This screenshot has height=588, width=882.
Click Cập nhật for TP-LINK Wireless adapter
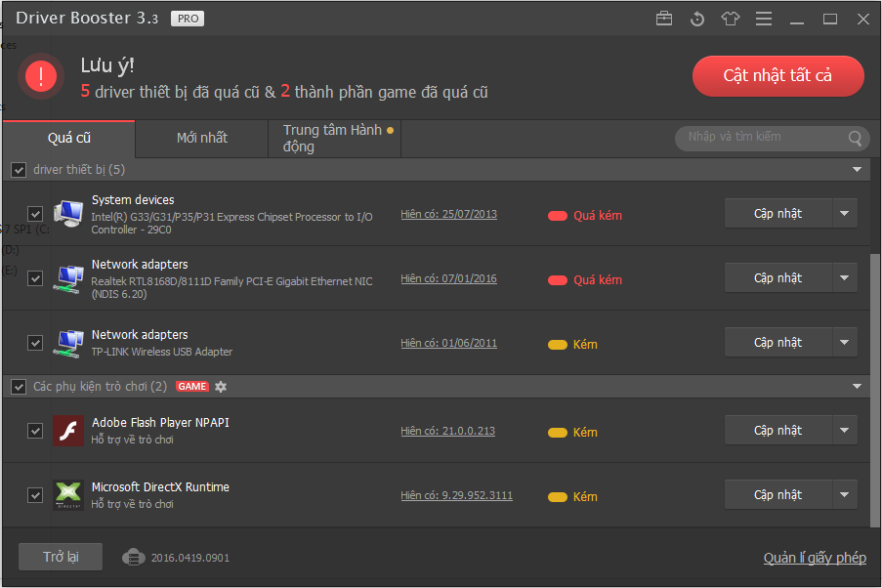click(x=777, y=342)
